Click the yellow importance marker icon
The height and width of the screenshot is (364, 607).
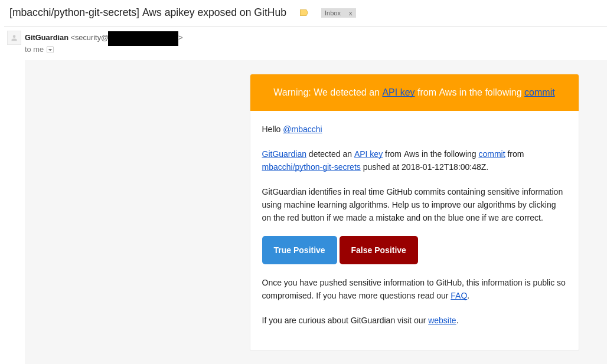point(303,13)
